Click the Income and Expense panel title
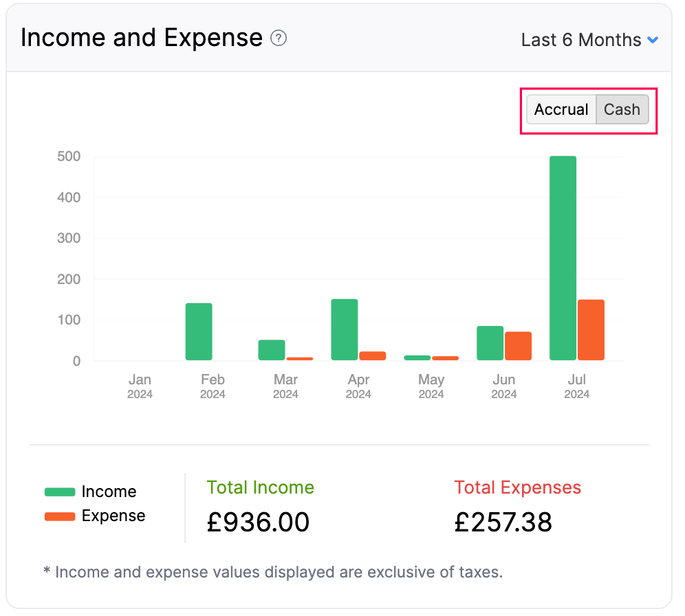Image resolution: width=685 pixels, height=616 pixels. coord(142,38)
